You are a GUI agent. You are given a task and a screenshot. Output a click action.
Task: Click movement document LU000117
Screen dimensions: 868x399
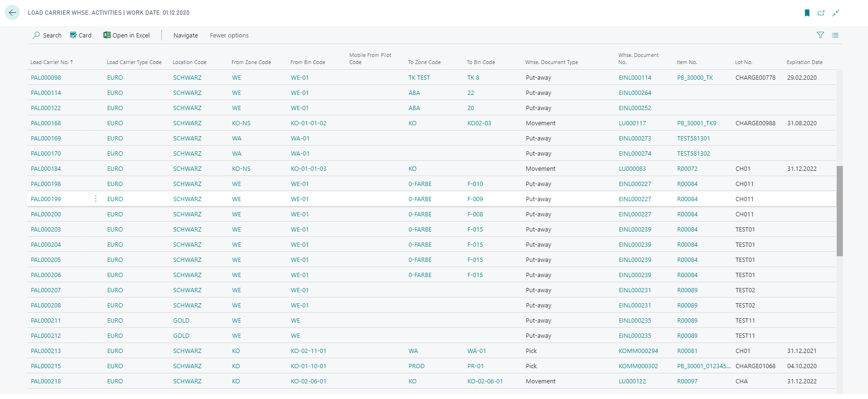pos(632,123)
